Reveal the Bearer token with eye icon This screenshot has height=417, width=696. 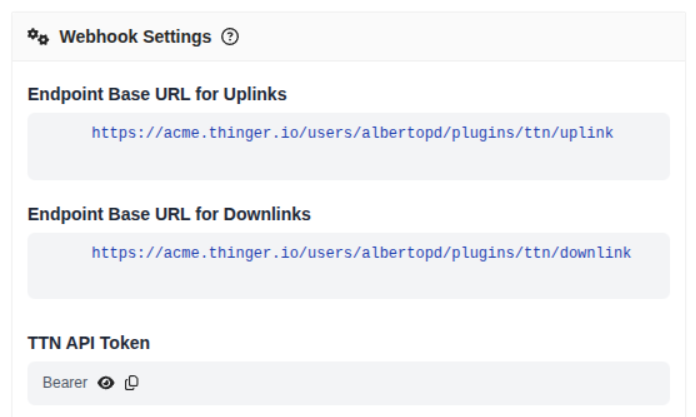[x=106, y=383]
